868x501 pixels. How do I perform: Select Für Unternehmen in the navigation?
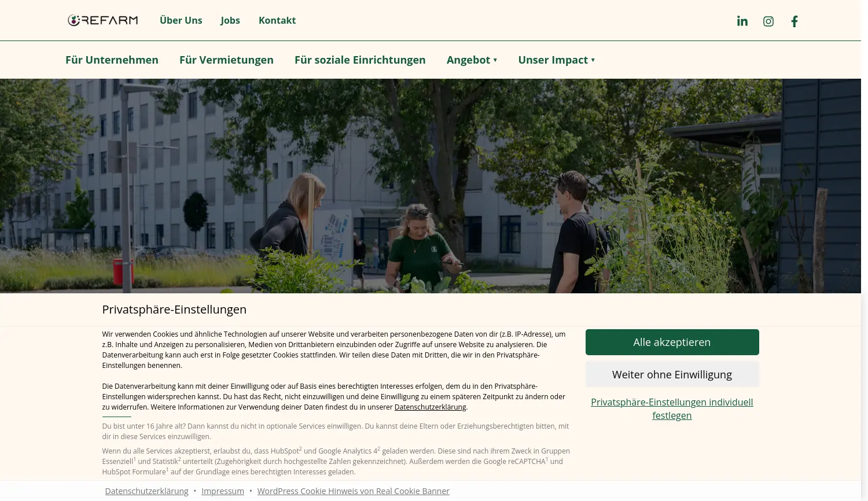pos(112,60)
